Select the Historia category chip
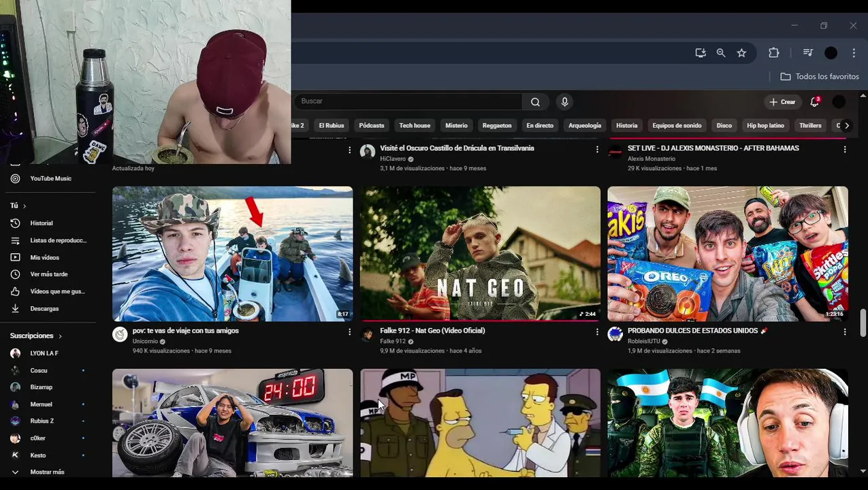This screenshot has width=868, height=490. click(x=627, y=125)
